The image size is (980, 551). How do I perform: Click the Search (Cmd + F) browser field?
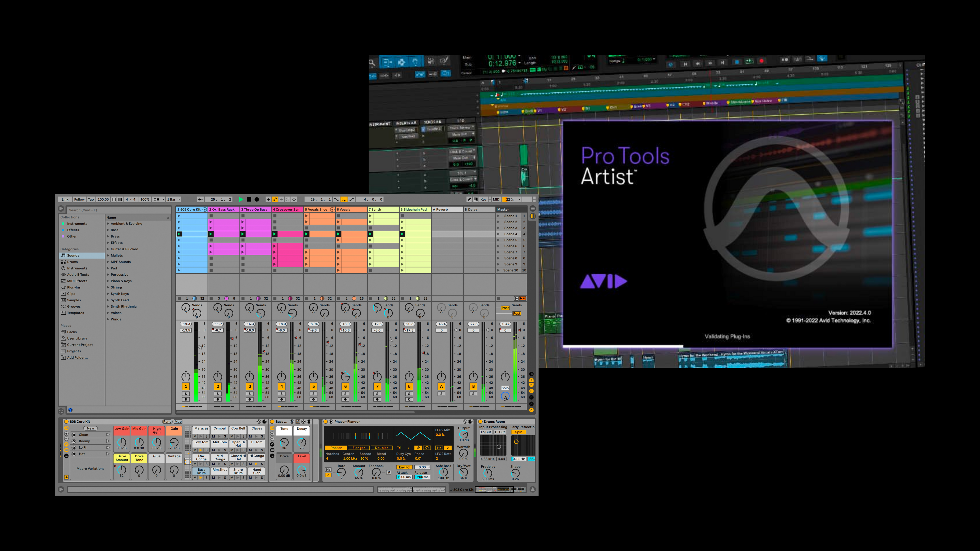coord(119,210)
